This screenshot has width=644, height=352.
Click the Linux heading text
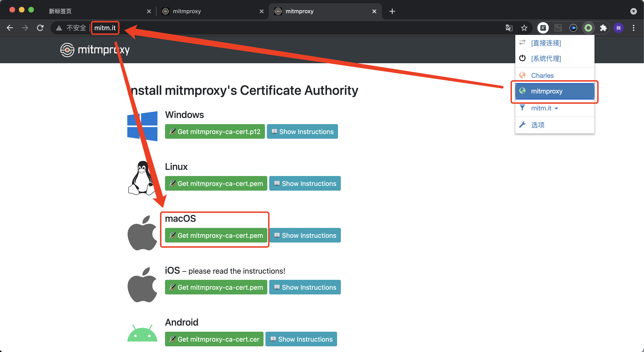(x=176, y=167)
